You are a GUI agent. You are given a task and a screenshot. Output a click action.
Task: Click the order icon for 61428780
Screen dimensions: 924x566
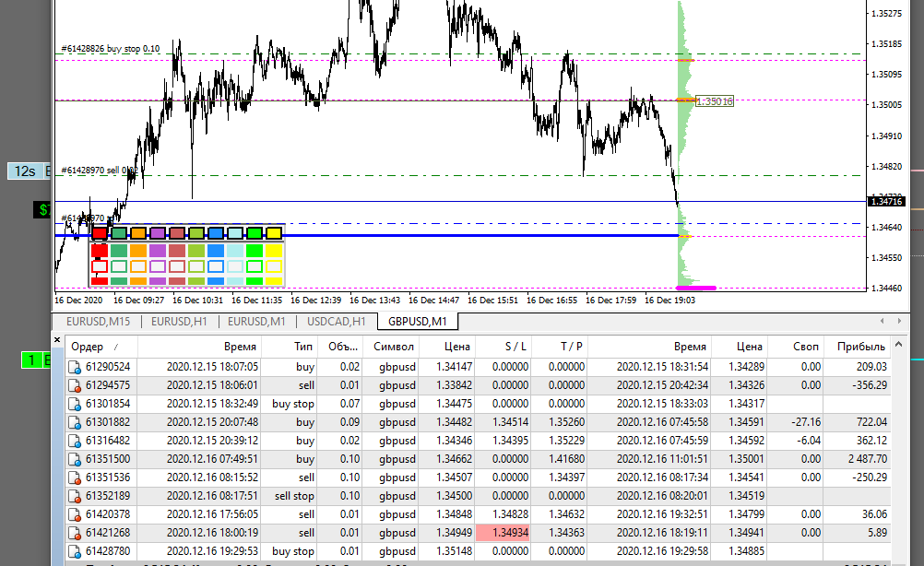point(75,551)
